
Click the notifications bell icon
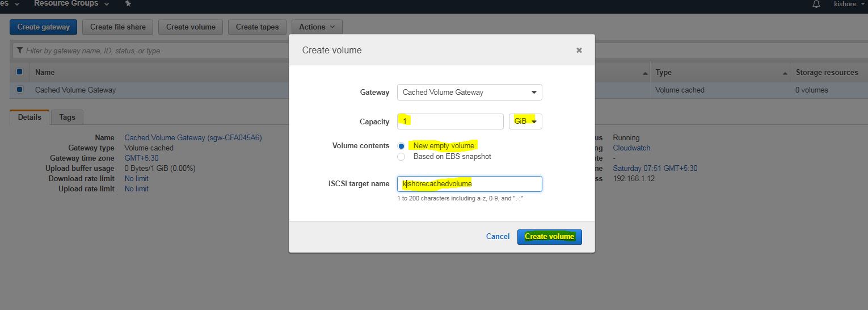pos(816,4)
